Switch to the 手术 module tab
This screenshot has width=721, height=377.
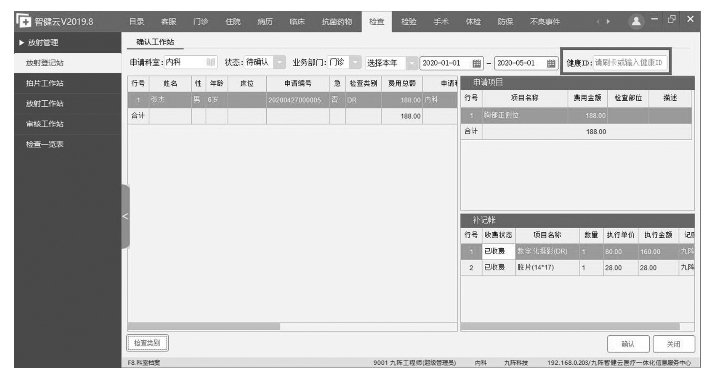point(441,22)
